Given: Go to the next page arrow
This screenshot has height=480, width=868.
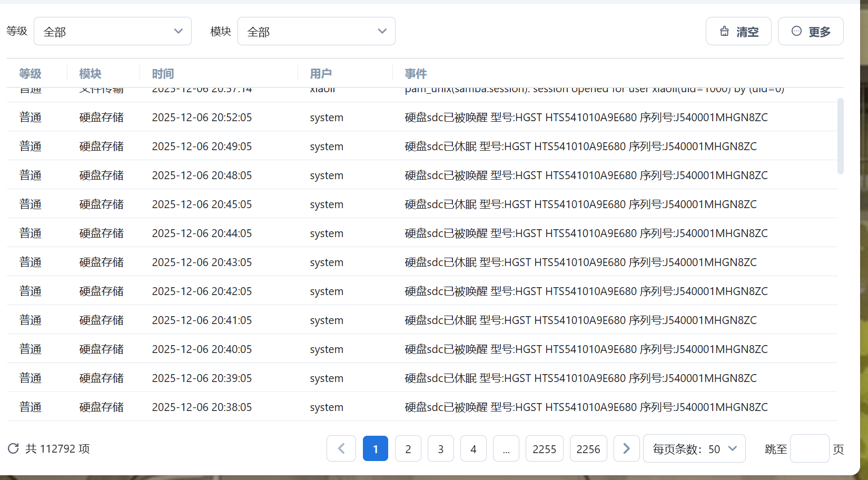Looking at the screenshot, I should pos(626,448).
